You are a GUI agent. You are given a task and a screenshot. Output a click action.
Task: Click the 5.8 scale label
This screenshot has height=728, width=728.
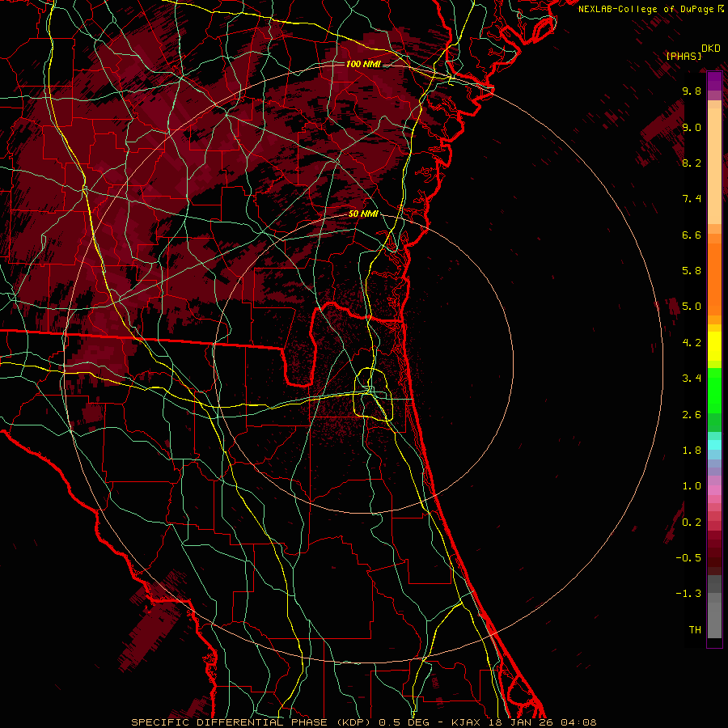692,271
